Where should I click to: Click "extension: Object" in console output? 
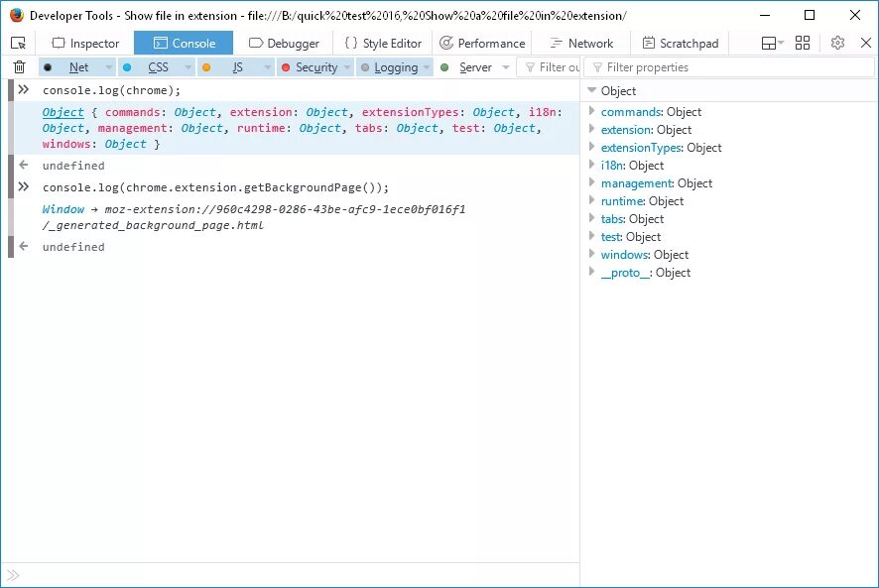click(289, 112)
